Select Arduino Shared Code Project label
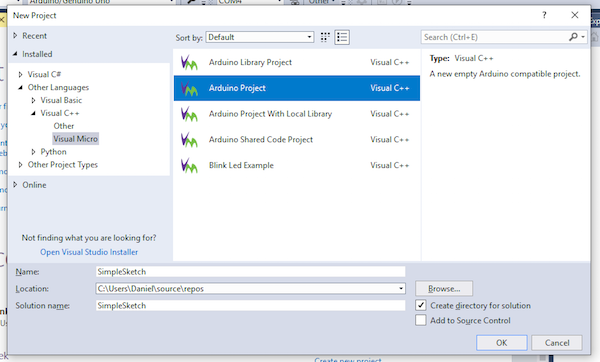The height and width of the screenshot is (362, 600). 261,140
